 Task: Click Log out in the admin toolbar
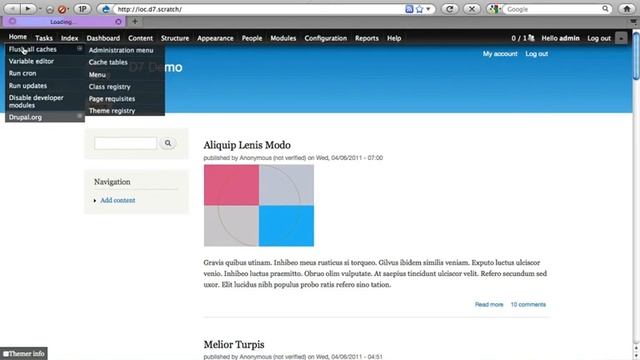[599, 38]
